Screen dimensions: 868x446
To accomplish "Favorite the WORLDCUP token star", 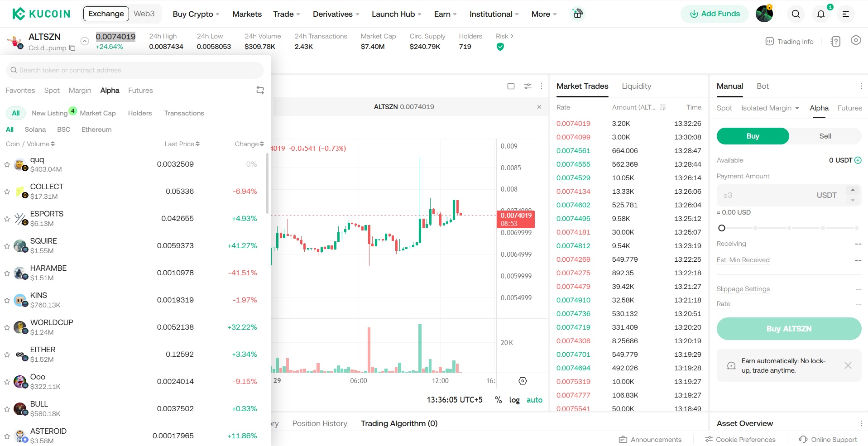I will point(7,327).
